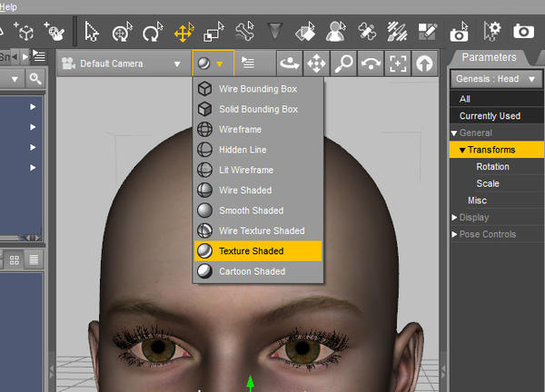Click the frame selection icon in viewport

[x=398, y=64]
